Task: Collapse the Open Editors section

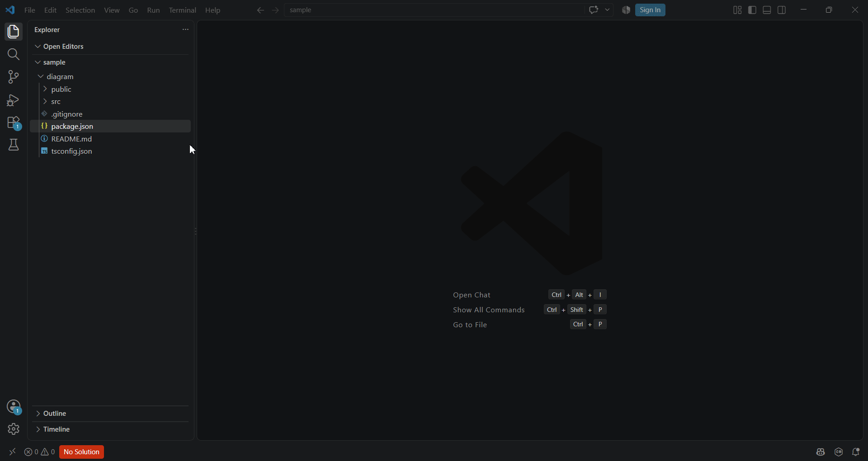Action: [x=111, y=47]
